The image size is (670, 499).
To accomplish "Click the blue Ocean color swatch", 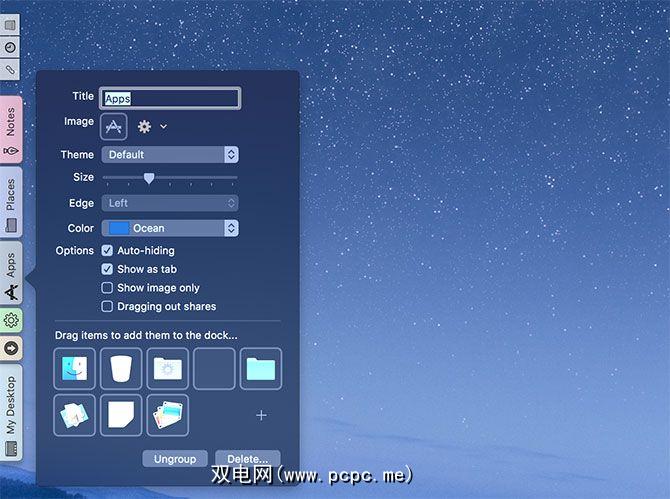I will [119, 228].
